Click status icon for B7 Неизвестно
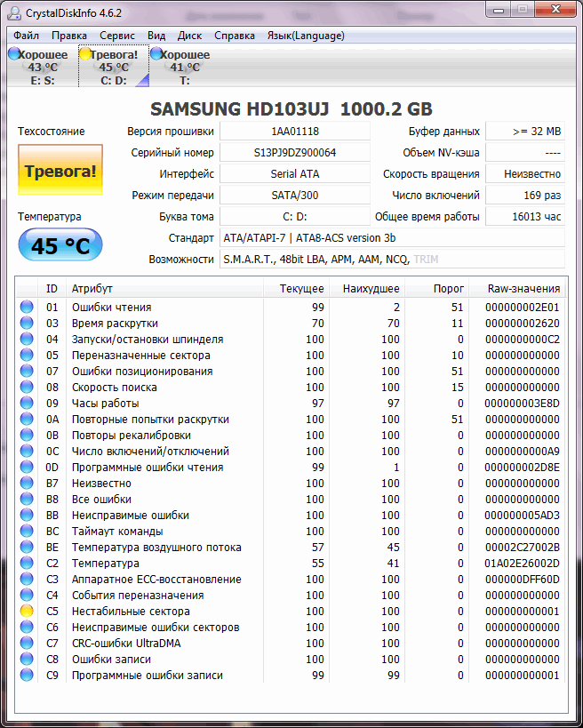 27,483
